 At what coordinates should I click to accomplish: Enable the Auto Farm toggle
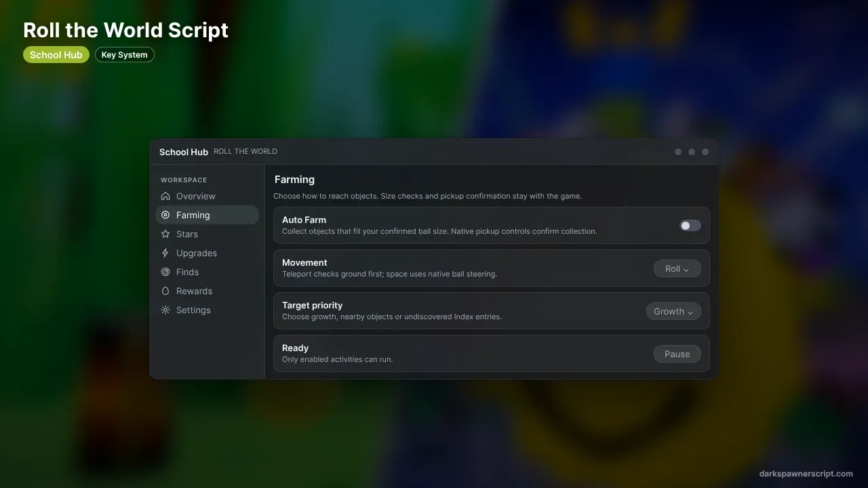[x=690, y=226]
